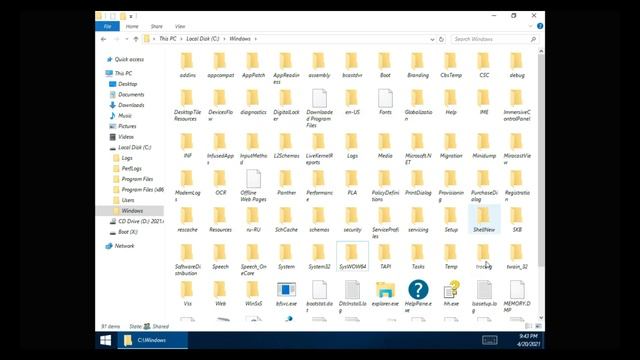The height and width of the screenshot is (360, 640).
Task: Select the hh.exe help icon
Action: [451, 289]
